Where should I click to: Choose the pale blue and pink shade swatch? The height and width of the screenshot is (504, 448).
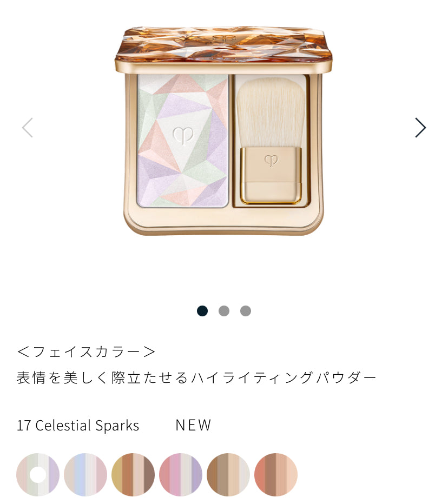[85, 474]
